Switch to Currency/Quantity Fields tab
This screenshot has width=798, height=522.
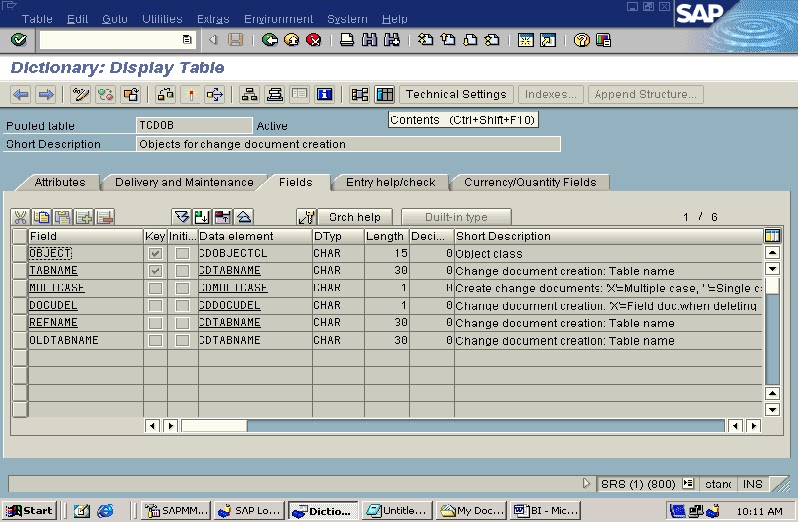(530, 182)
